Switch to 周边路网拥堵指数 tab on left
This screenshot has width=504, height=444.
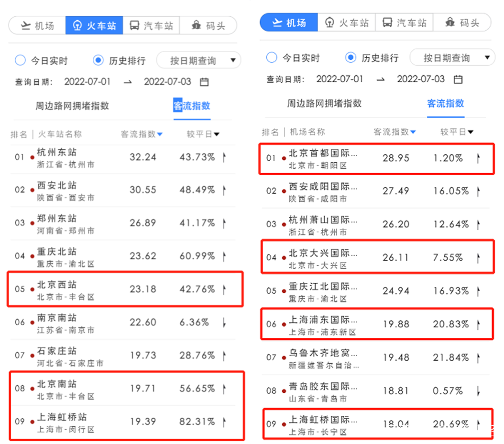(x=72, y=106)
